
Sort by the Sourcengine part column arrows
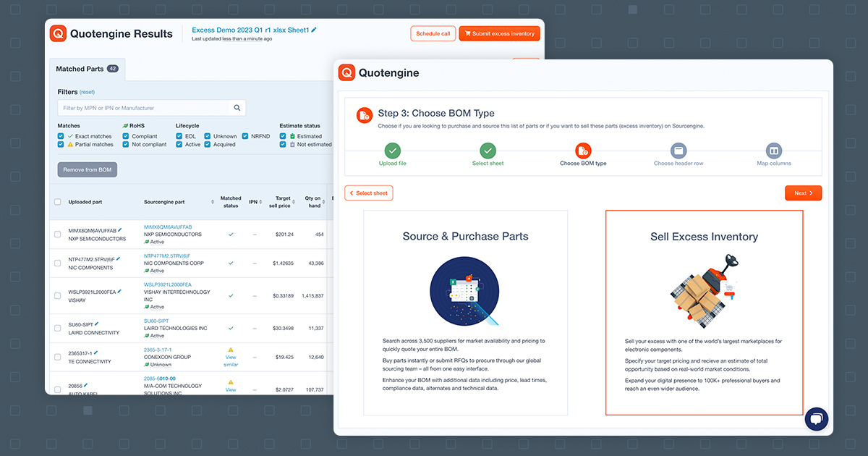click(x=213, y=202)
